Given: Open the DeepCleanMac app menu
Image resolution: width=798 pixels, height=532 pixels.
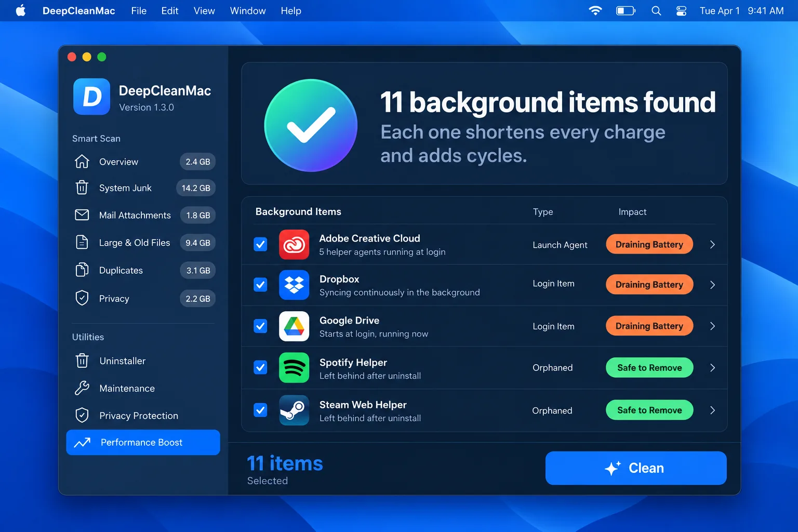Looking at the screenshot, I should point(79,11).
